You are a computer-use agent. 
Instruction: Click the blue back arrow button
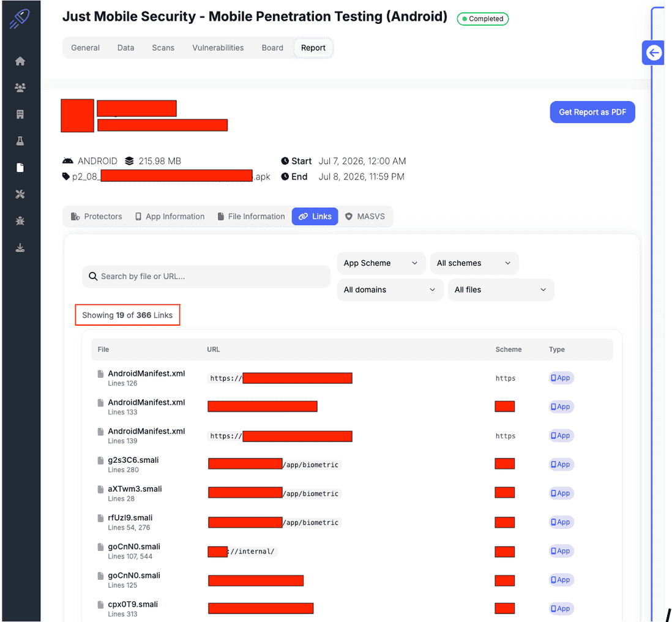coord(653,53)
